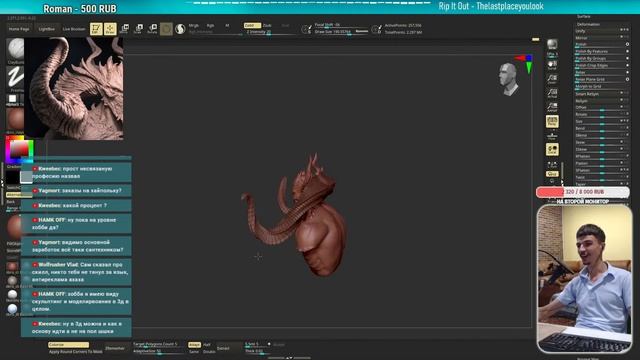Activate the Edit mode button
The width and height of the screenshot is (640, 360).
coord(96,29)
